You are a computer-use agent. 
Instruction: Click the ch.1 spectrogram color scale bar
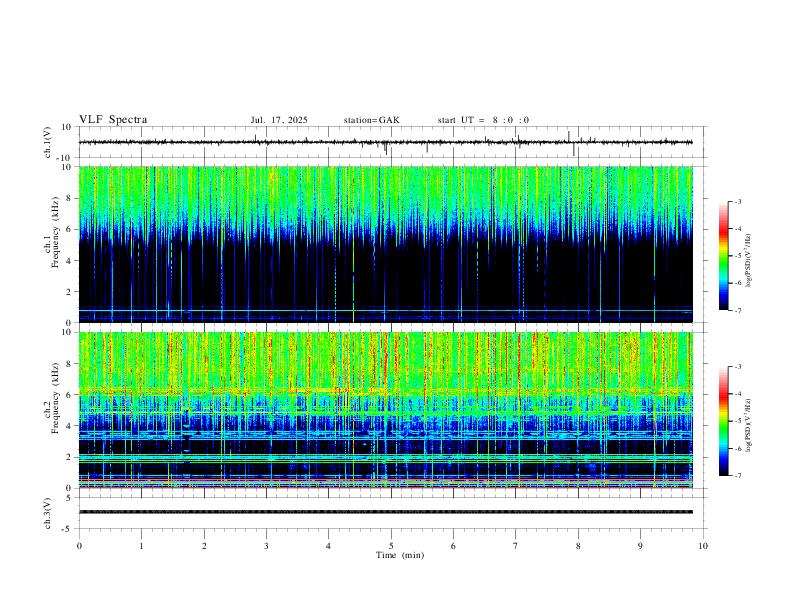(723, 255)
